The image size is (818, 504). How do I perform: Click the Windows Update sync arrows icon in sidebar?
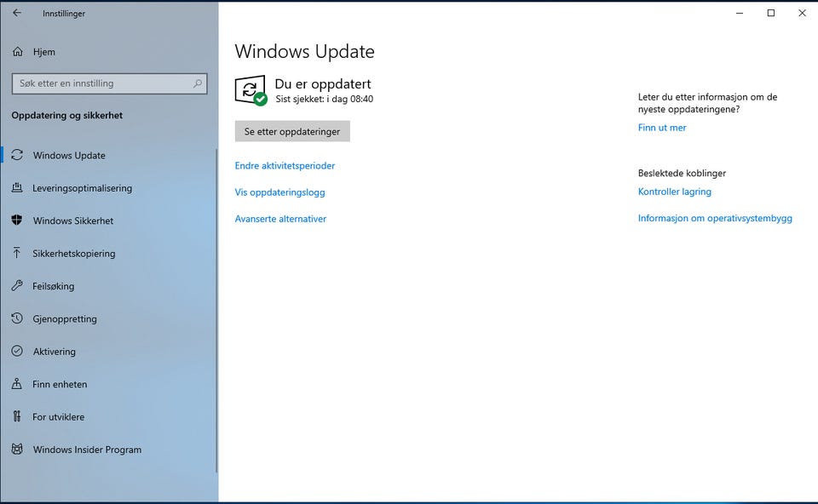[x=17, y=155]
